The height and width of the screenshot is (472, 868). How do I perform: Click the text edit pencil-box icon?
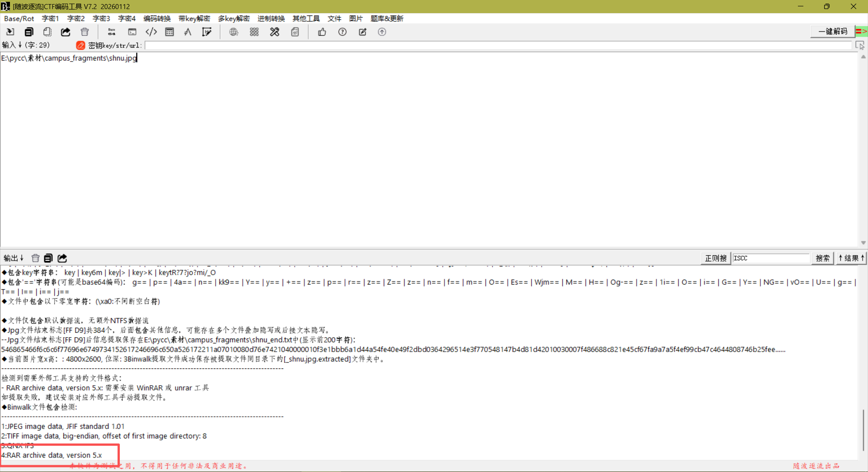[x=207, y=32]
